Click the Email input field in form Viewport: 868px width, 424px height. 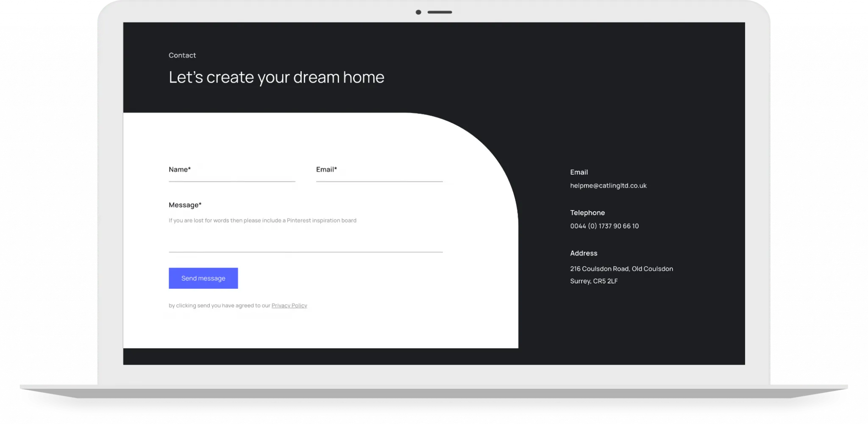pyautogui.click(x=379, y=173)
